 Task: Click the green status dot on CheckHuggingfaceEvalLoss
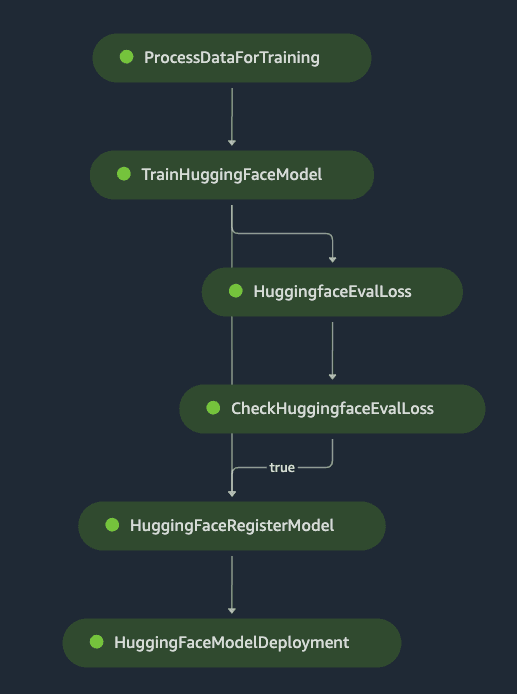coord(213,408)
